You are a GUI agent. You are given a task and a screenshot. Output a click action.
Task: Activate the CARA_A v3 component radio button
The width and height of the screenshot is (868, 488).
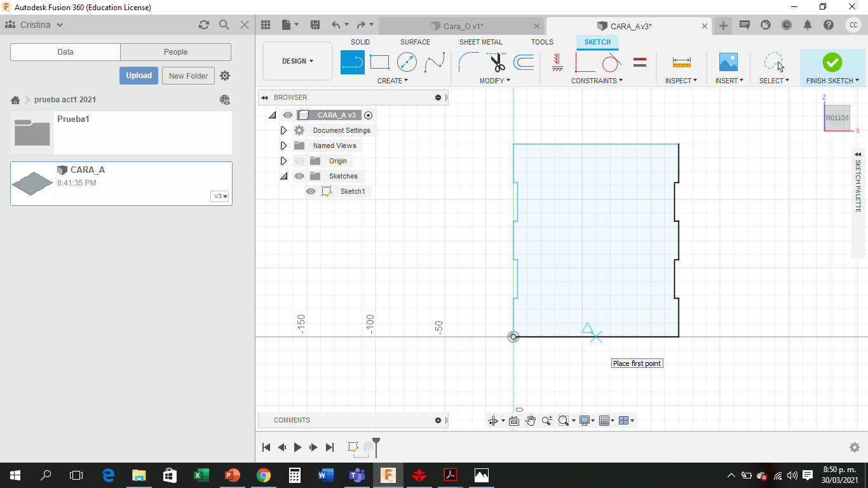(369, 115)
